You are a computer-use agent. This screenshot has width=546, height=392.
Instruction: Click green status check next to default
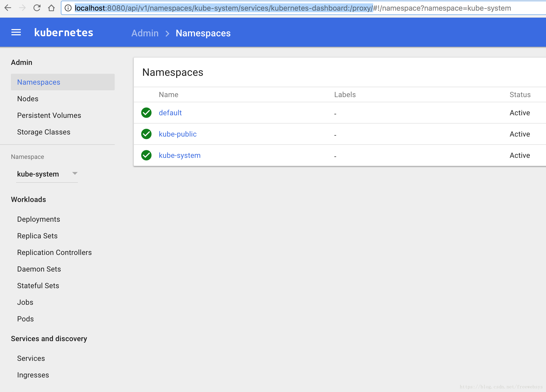pyautogui.click(x=146, y=113)
